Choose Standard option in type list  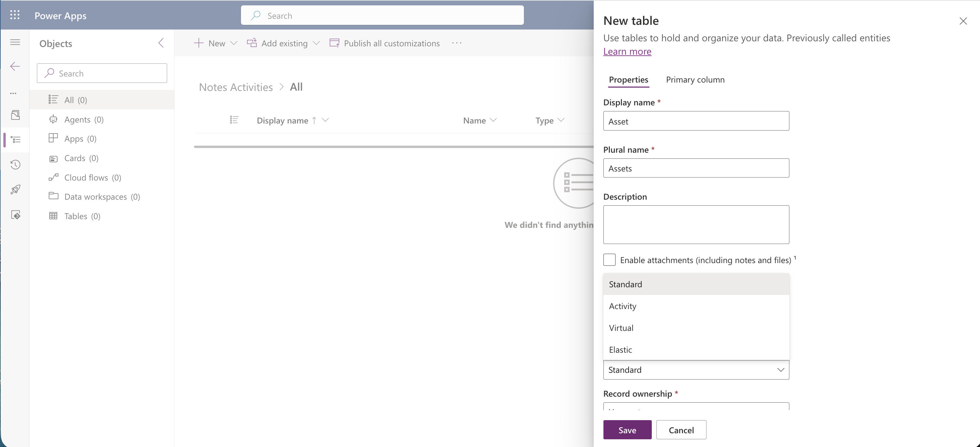click(696, 284)
